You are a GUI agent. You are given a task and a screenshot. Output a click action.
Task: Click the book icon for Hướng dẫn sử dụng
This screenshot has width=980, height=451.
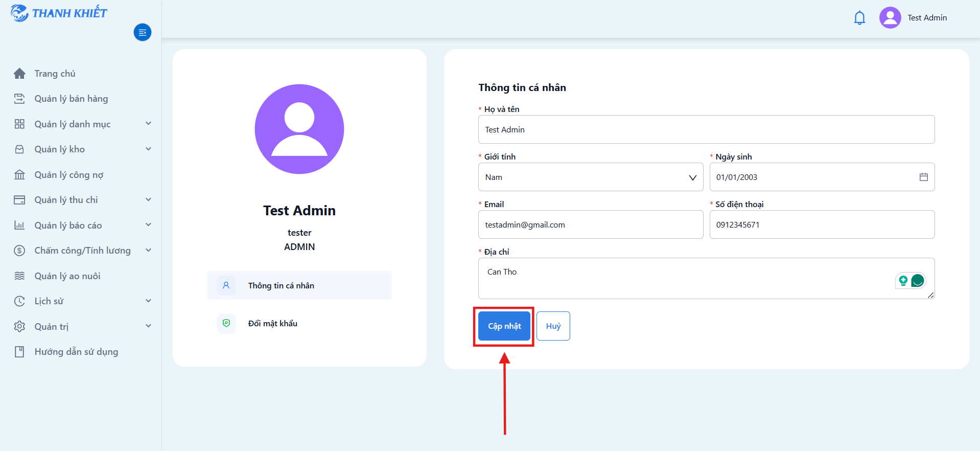19,352
